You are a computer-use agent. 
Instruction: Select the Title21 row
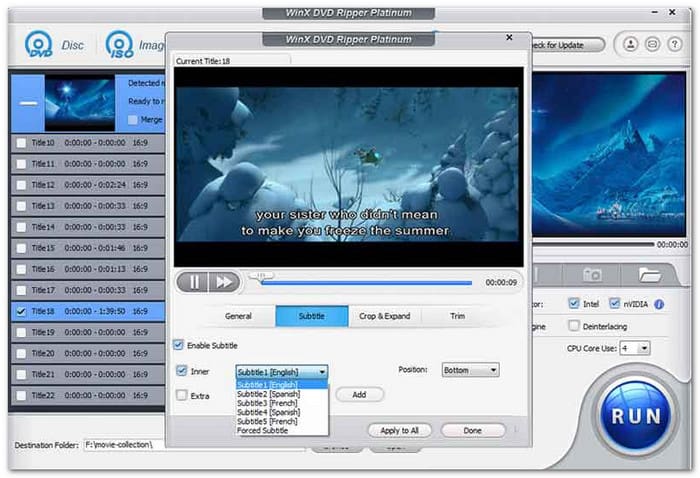(x=88, y=374)
